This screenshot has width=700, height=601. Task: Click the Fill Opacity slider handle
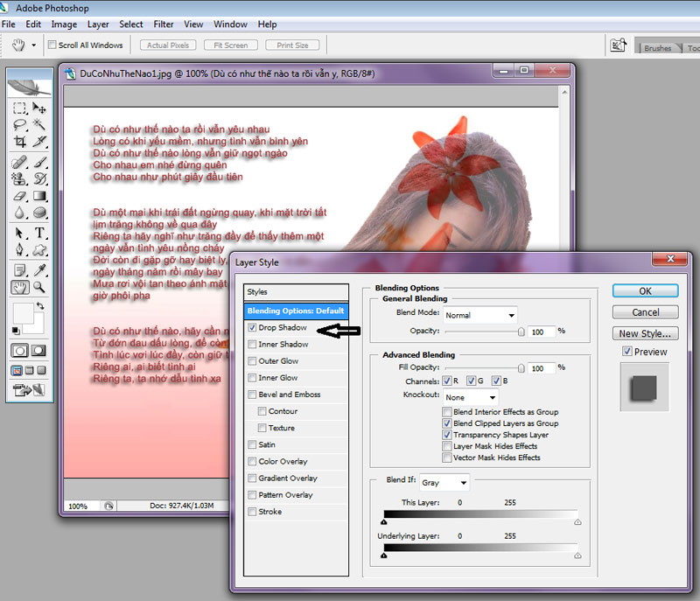[521, 368]
